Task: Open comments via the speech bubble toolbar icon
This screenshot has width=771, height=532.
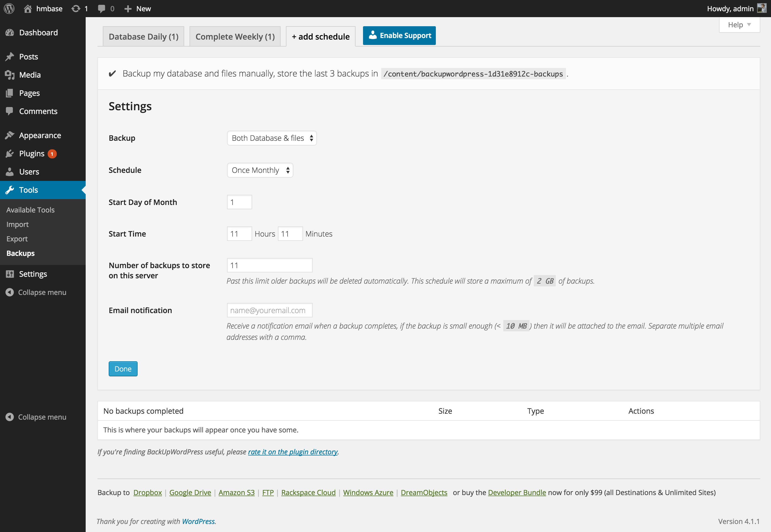Action: coord(102,8)
